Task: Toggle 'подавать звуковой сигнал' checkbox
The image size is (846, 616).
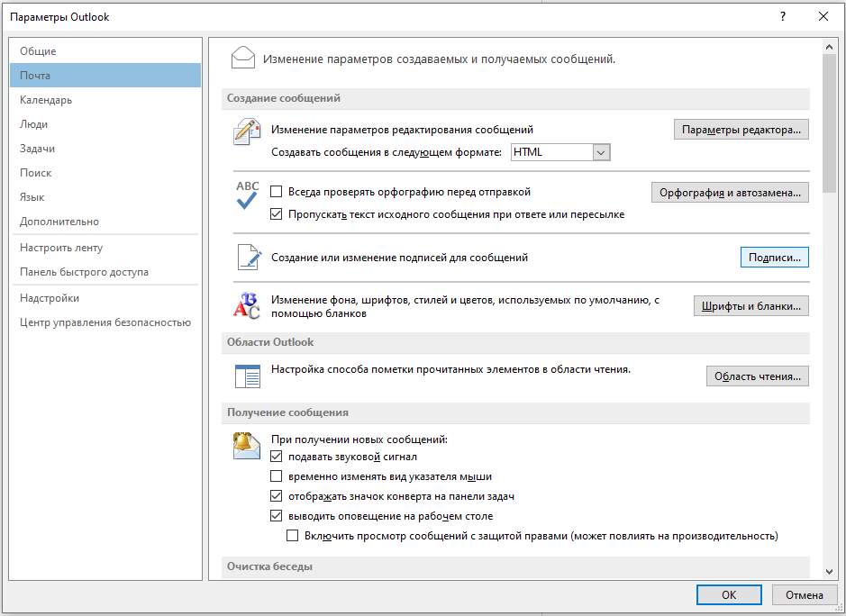Action: 277,457
